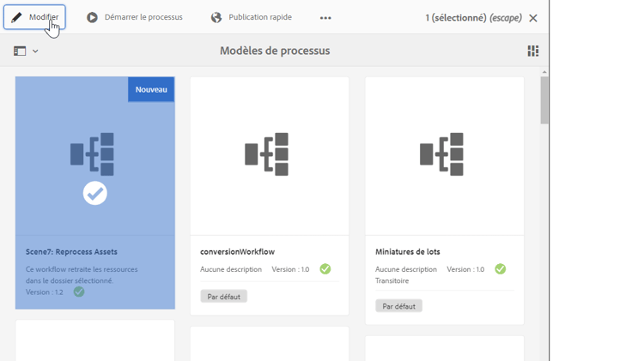
Task: Click the Nouveau badge on Scene7 card
Action: tap(151, 89)
